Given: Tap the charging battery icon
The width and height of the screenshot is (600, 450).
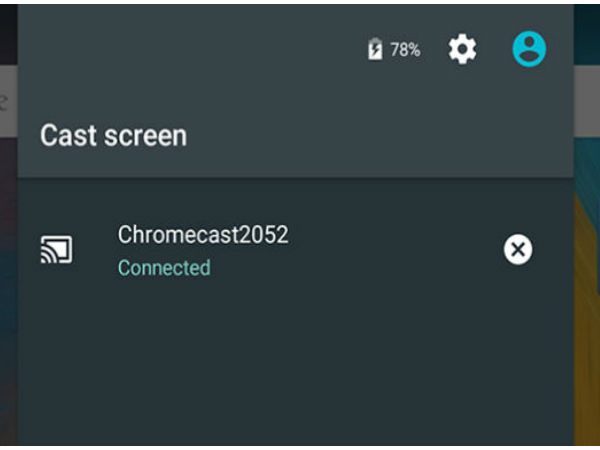Looking at the screenshot, I should click(x=375, y=49).
